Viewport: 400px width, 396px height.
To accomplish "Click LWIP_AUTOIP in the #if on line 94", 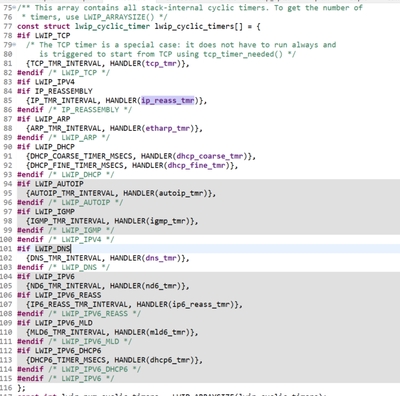I will [x=59, y=184].
